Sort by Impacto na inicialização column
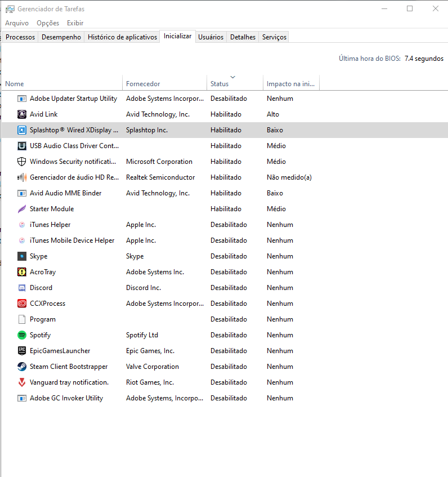This screenshot has width=448, height=477. click(x=291, y=84)
